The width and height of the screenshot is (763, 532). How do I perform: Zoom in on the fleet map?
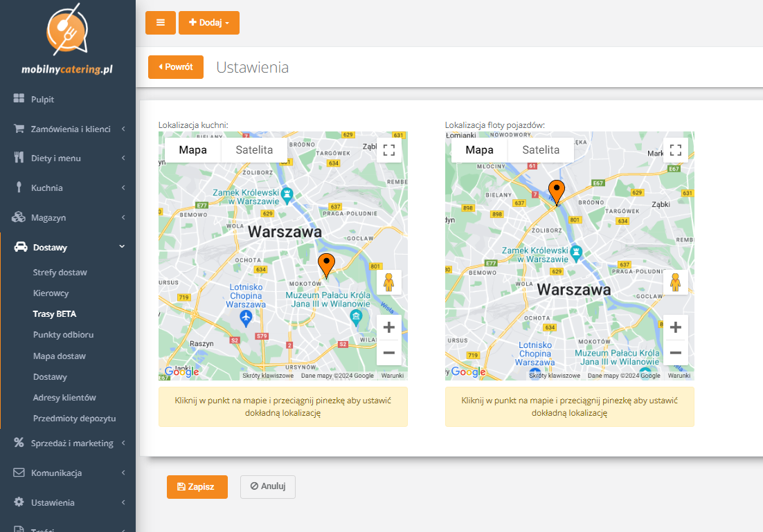click(x=675, y=327)
